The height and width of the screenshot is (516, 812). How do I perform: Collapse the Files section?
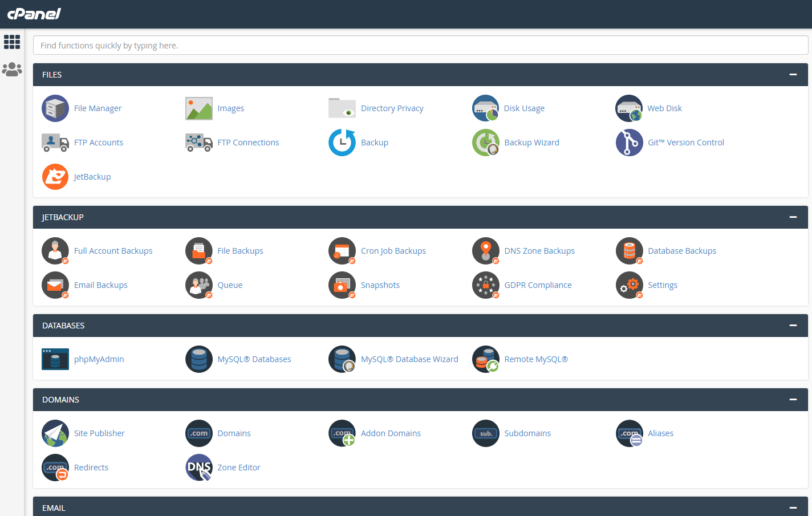coord(793,75)
